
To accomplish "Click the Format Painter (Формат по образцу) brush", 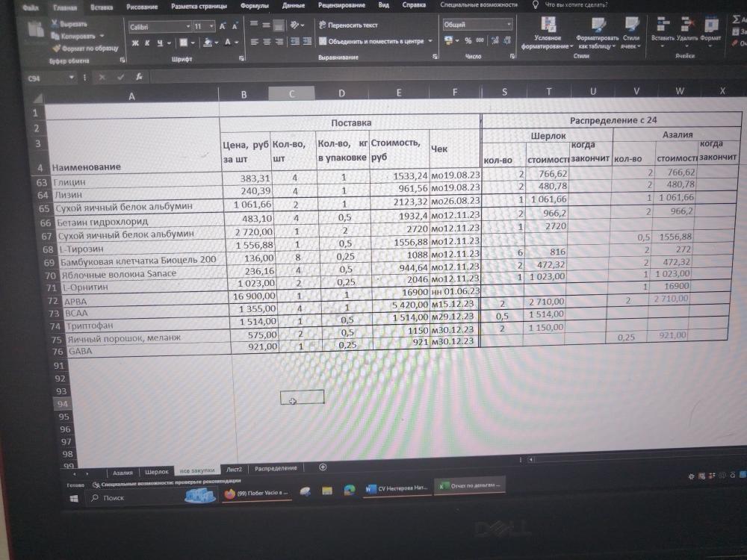I will point(57,48).
